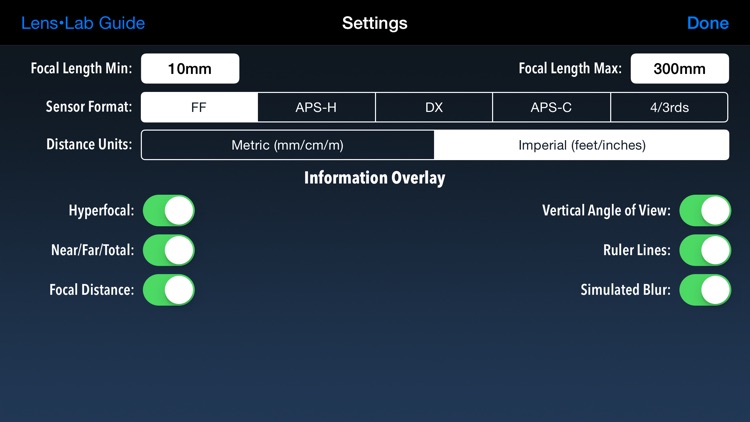This screenshot has height=422, width=750.
Task: Toggle Vertical Angle of View switch
Action: pos(705,211)
